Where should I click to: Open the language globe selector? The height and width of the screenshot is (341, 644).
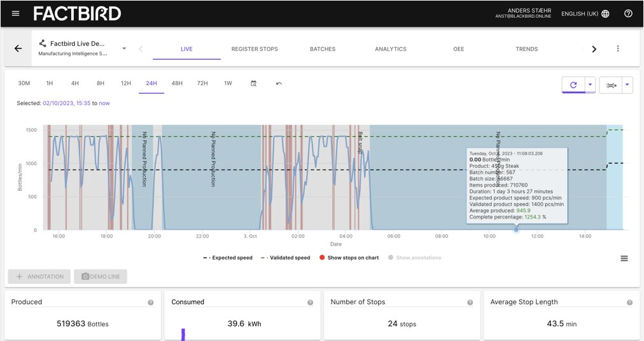point(605,13)
